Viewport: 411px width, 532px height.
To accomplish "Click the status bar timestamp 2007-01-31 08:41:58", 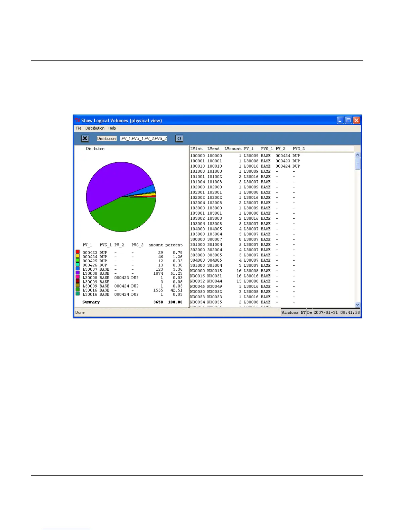I will 336,312.
